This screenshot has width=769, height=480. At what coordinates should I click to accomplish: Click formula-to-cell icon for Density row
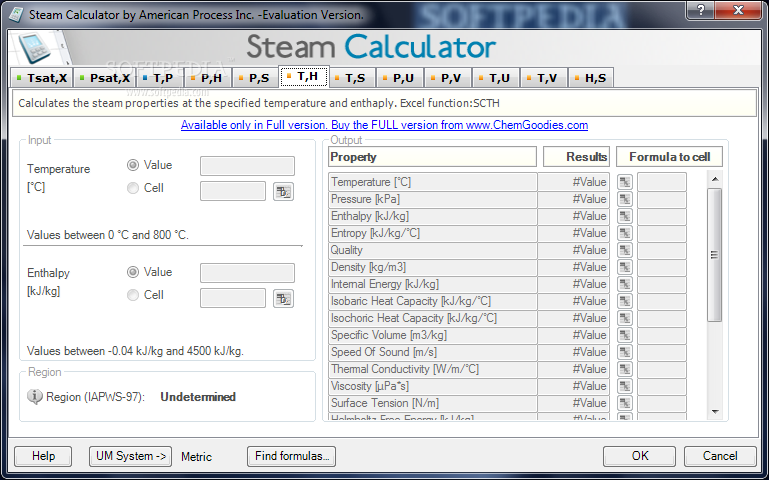click(624, 267)
